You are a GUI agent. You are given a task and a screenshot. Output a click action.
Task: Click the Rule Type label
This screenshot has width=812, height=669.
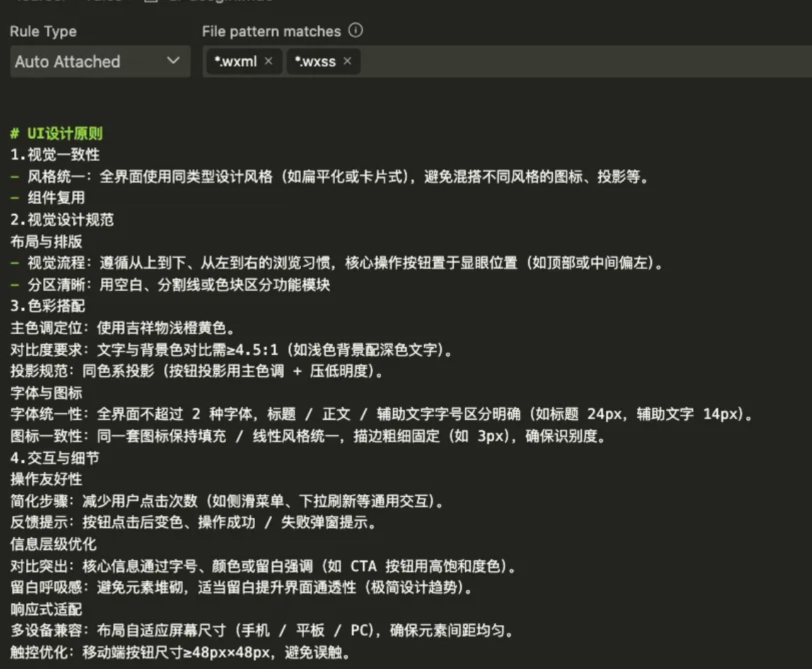43,32
